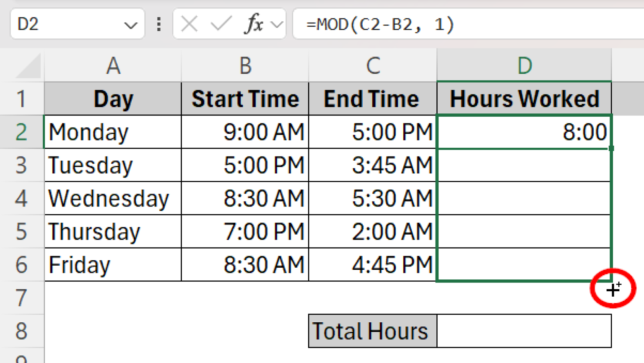Screen dimensions: 644x363
Task: Select the cell containing Monday
Action: point(112,132)
